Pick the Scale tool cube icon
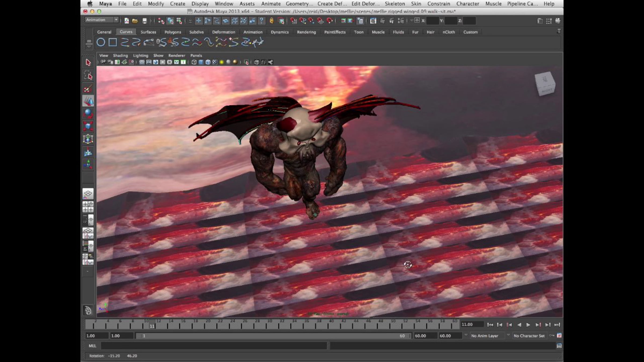The height and width of the screenshot is (362, 644). coord(88,126)
